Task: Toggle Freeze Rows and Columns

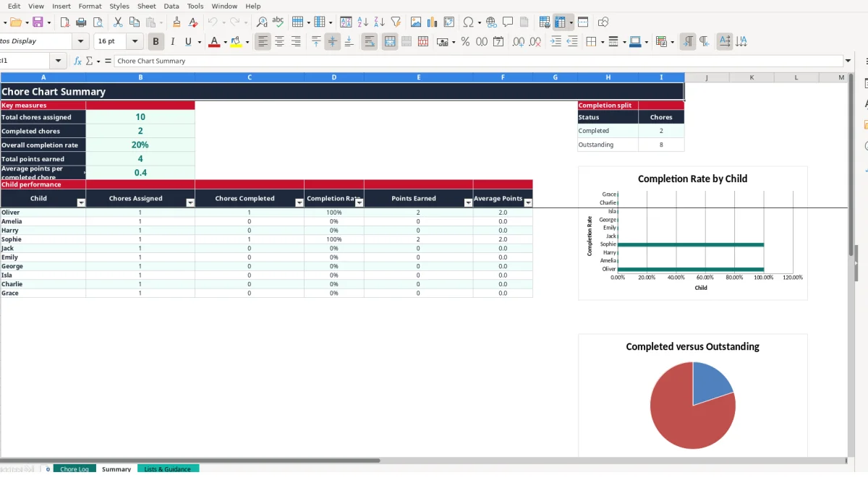Action: point(560,22)
